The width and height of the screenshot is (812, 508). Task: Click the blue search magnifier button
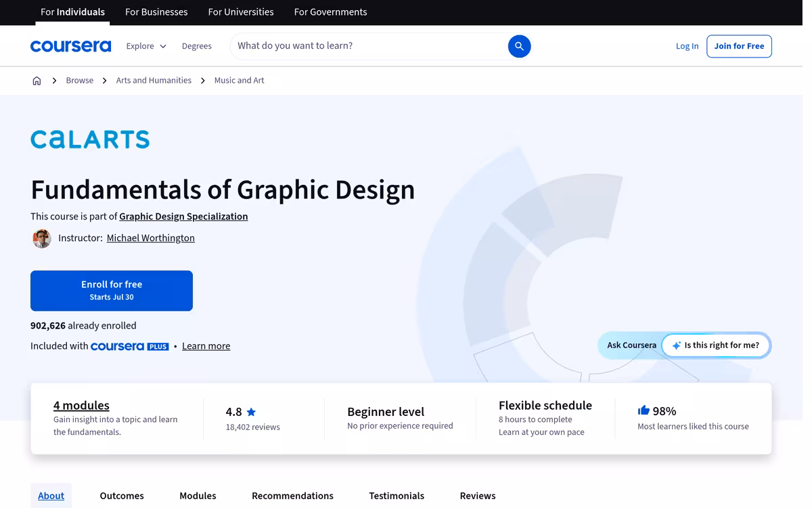519,46
